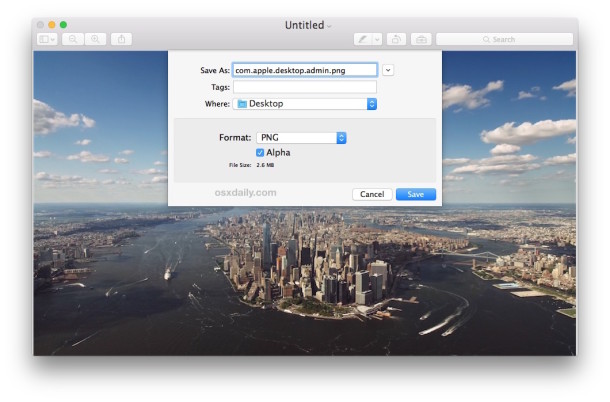Expand the save dialog with the chevron button
The height and width of the screenshot is (402, 610).
point(388,70)
